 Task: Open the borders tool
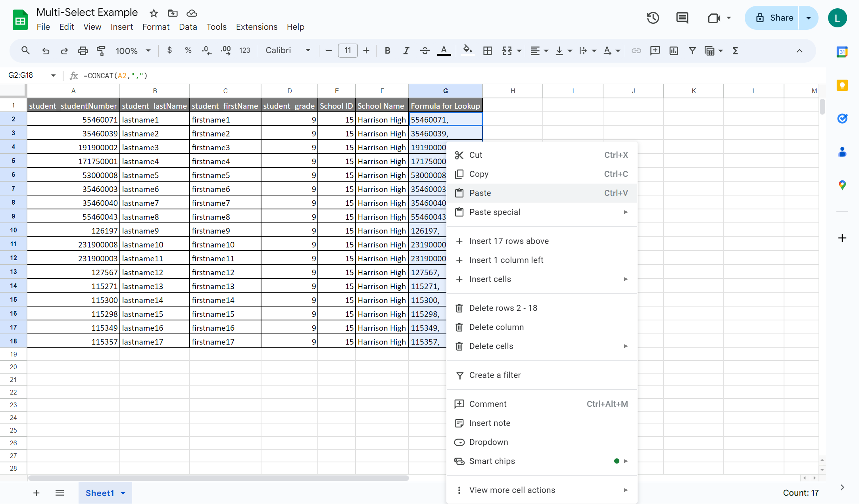[487, 51]
